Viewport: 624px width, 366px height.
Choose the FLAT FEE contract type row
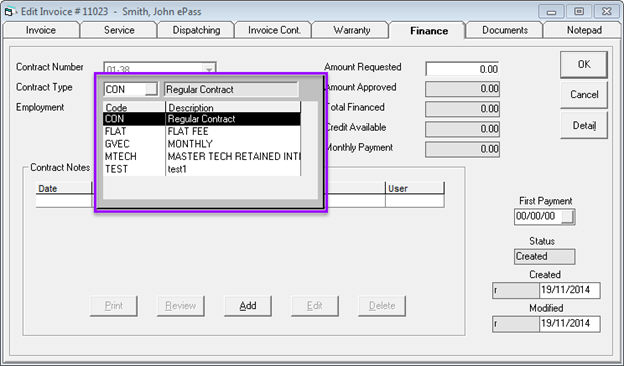[202, 131]
